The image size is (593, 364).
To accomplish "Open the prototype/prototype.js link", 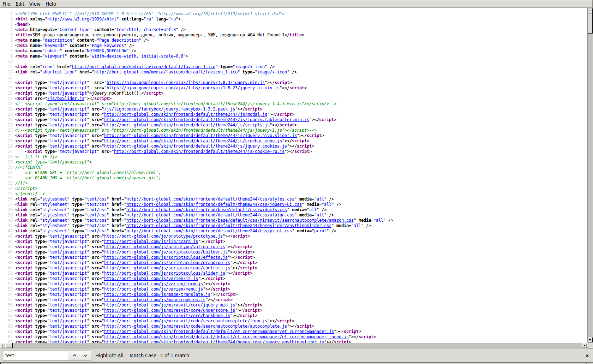I will click(x=163, y=236).
